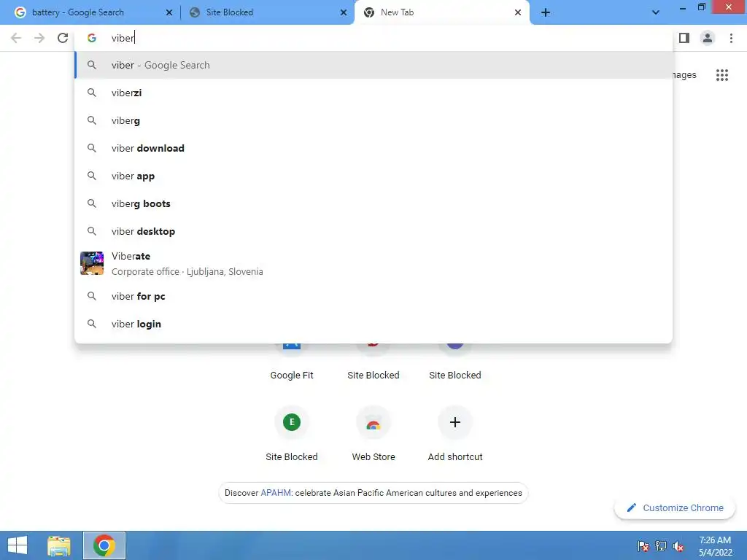The width and height of the screenshot is (747, 560).
Task: Choose the 'viber desktop' suggestion
Action: (x=373, y=231)
